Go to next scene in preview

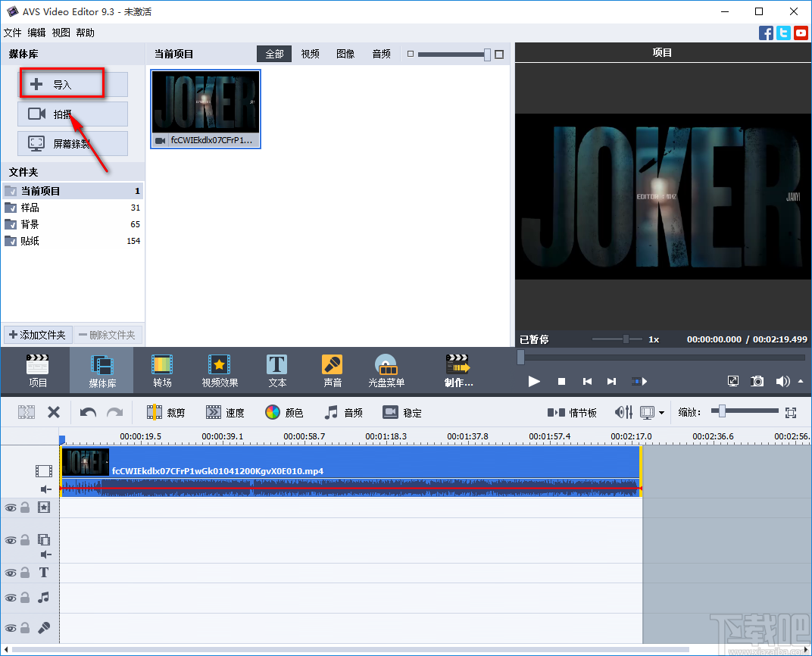[x=639, y=382]
